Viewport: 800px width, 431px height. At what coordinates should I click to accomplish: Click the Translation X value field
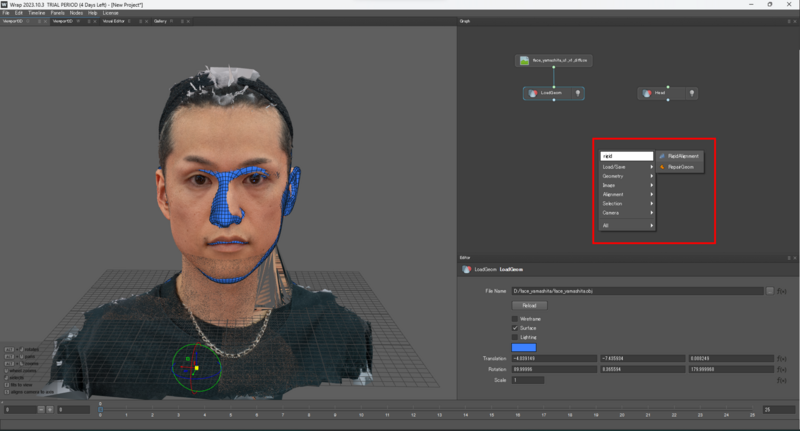pyautogui.click(x=554, y=359)
